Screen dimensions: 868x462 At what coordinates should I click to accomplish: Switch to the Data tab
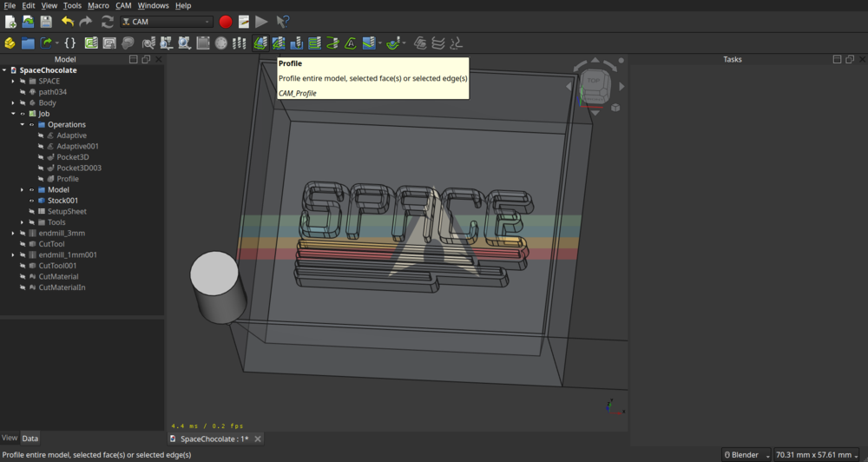[x=30, y=439]
